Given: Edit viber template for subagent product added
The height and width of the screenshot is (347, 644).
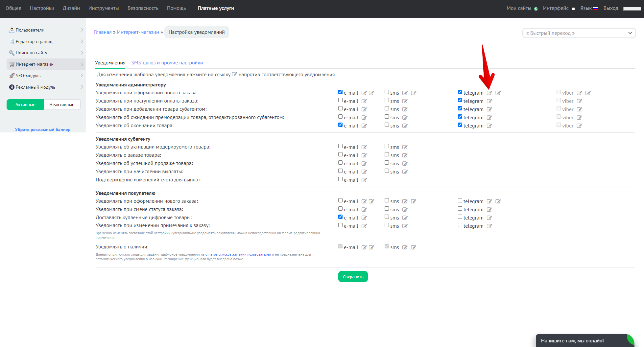Looking at the screenshot, I should [579, 109].
